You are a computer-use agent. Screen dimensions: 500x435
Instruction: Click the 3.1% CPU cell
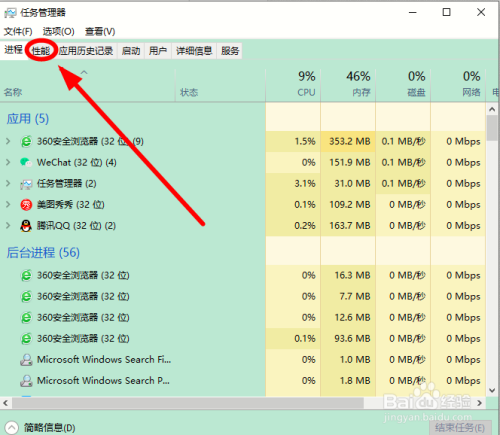coord(293,183)
